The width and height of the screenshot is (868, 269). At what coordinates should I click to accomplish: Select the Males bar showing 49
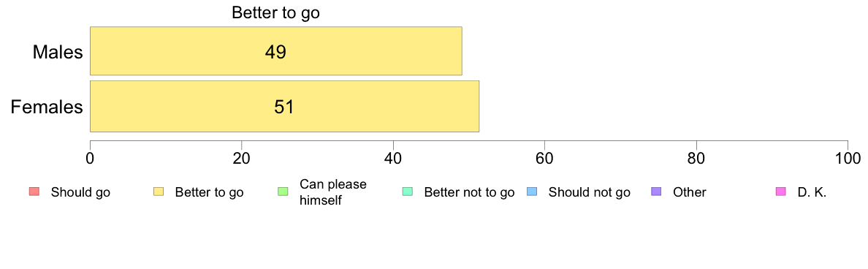click(x=275, y=51)
